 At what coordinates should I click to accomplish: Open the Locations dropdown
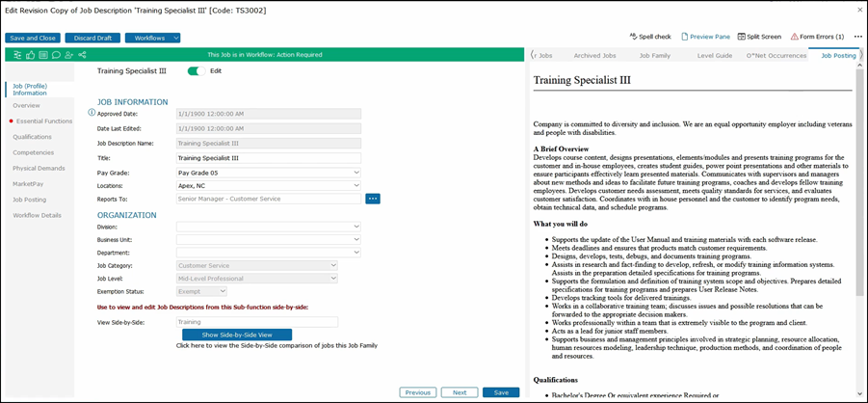(x=268, y=185)
